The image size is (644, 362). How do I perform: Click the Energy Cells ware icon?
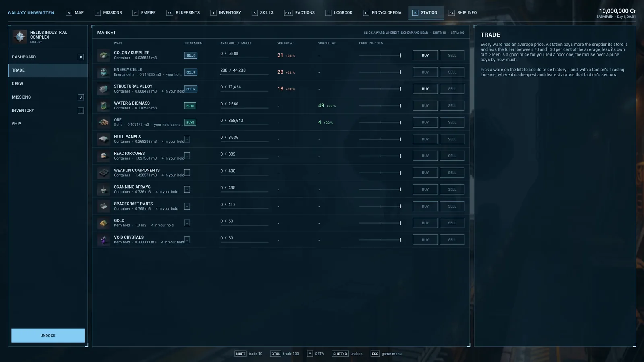coord(103,72)
